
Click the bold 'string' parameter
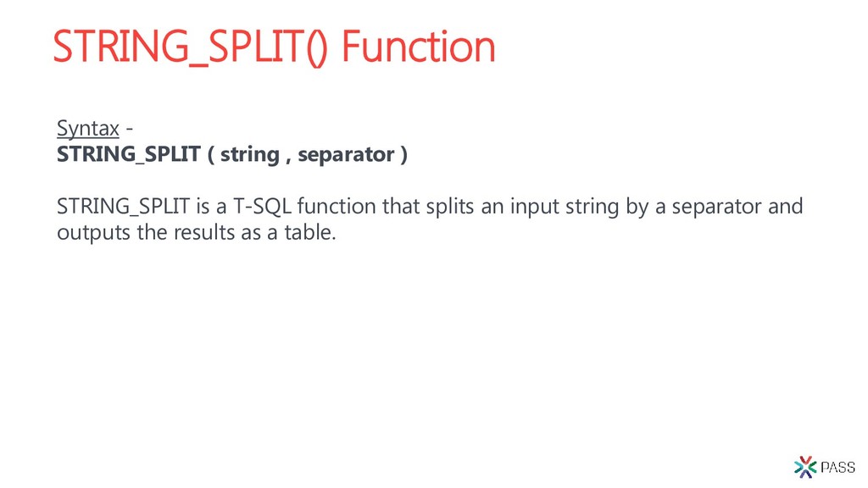pos(250,155)
